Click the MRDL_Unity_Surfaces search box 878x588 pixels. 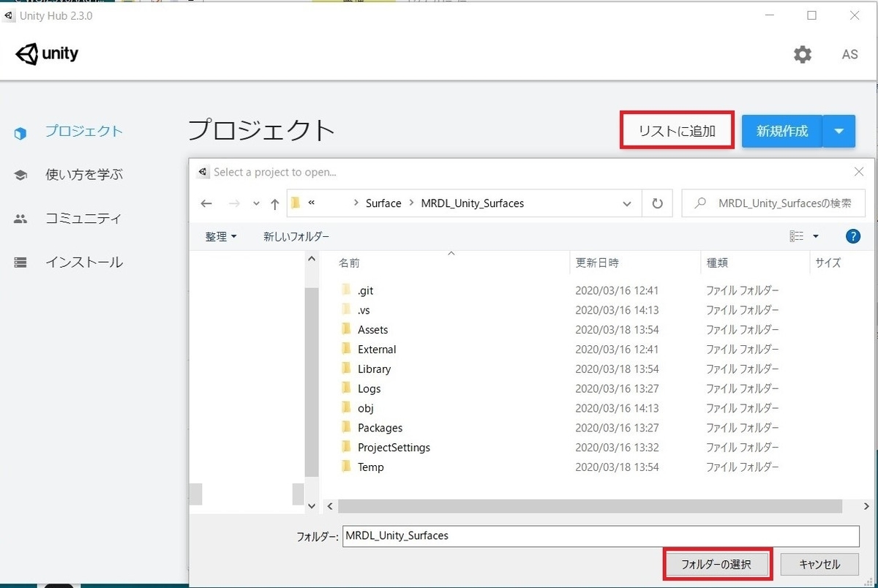(773, 204)
